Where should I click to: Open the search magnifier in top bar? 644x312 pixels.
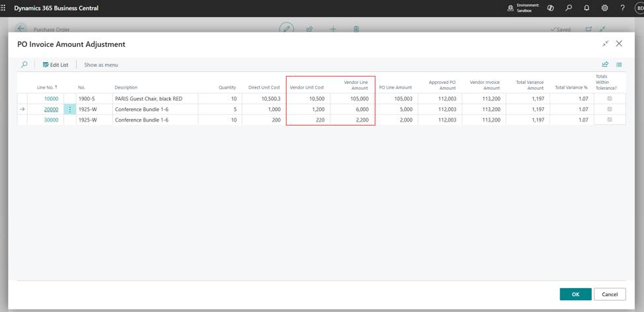[569, 8]
